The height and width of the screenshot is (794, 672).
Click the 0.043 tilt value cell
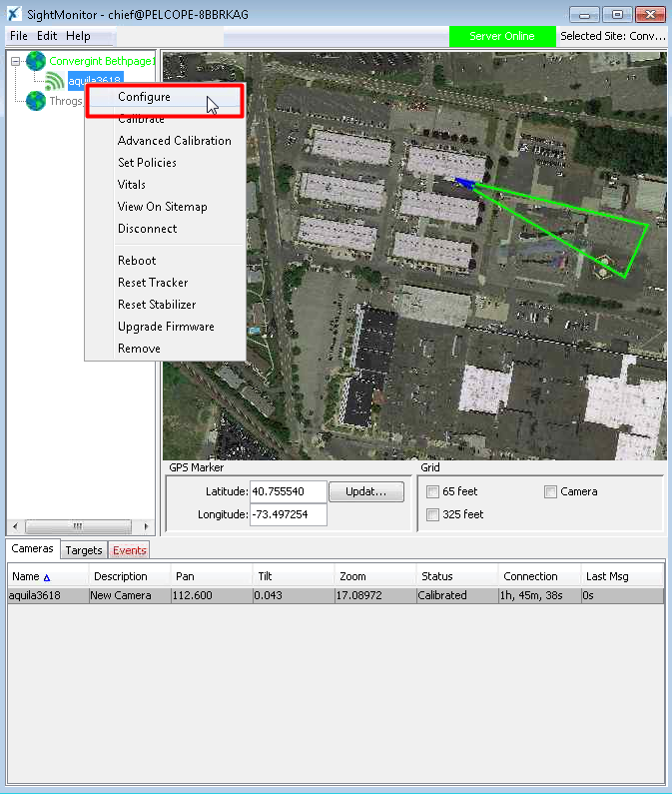coord(294,595)
